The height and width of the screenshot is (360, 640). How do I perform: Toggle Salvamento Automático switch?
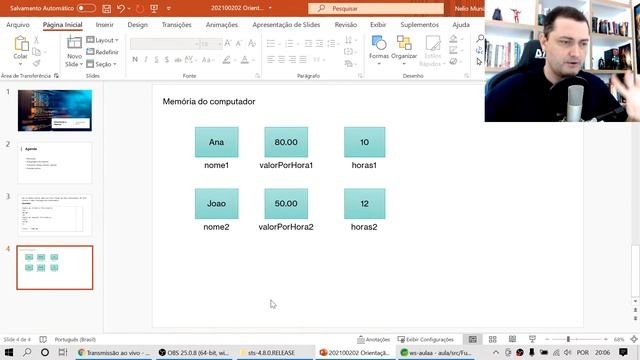click(86, 8)
